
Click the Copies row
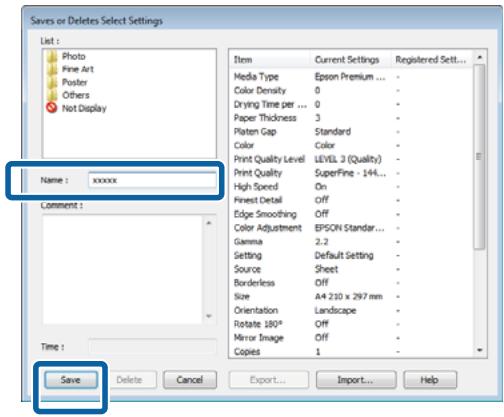pos(351,352)
